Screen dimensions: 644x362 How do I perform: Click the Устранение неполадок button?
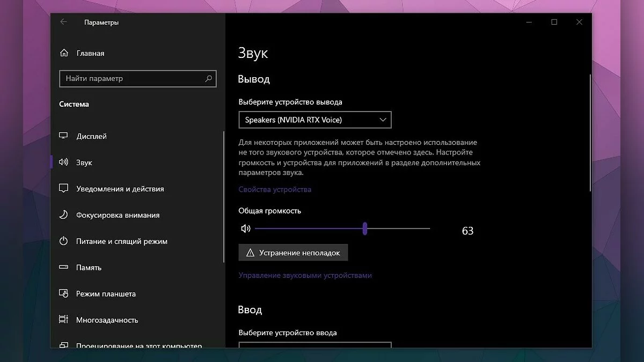click(293, 253)
